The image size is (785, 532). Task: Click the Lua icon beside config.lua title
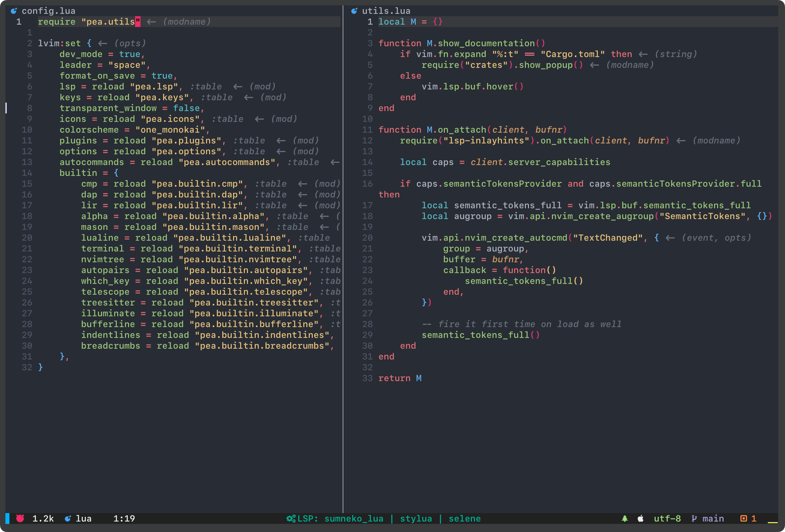pos(14,11)
